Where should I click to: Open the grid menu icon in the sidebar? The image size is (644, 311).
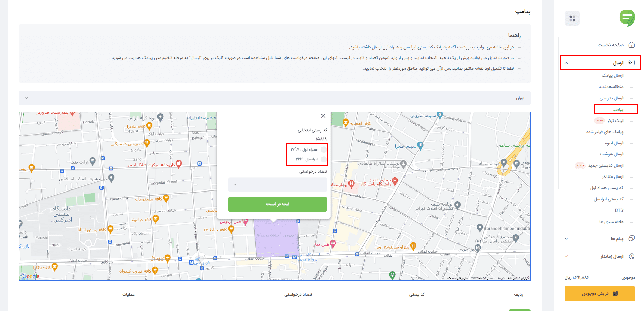tap(572, 18)
